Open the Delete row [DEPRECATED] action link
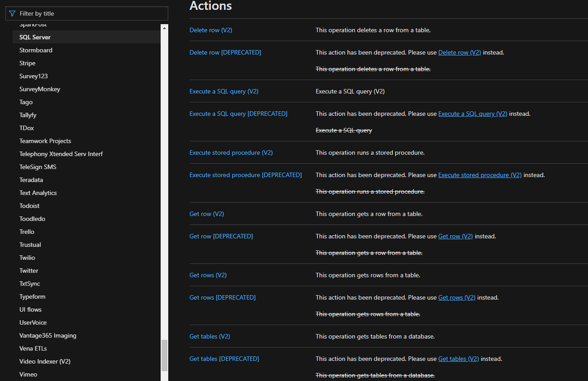The height and width of the screenshot is (381, 588). pos(225,52)
